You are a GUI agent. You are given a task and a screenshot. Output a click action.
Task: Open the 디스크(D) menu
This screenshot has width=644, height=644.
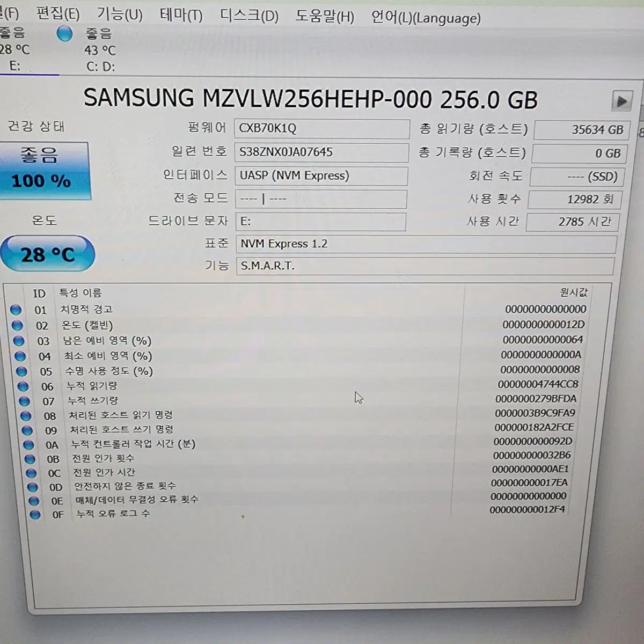pyautogui.click(x=249, y=16)
